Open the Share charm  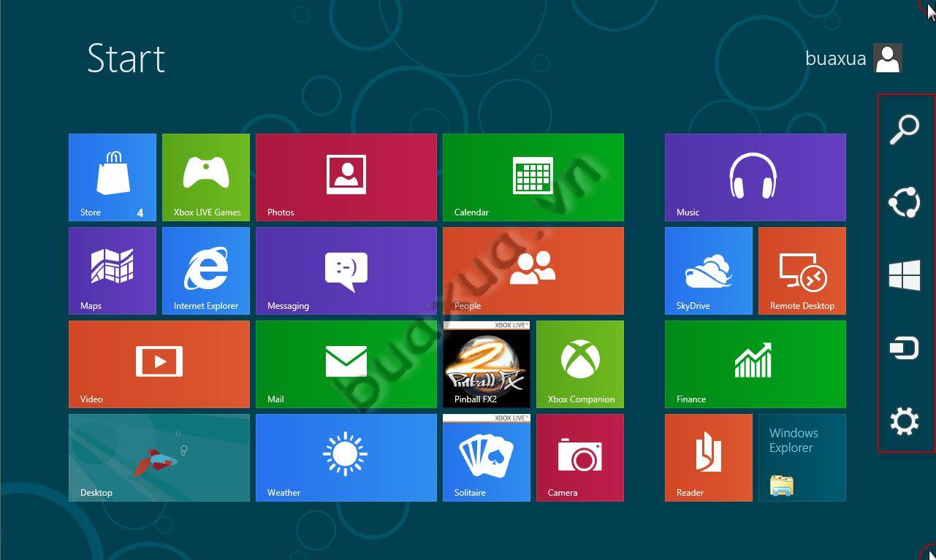tap(905, 202)
